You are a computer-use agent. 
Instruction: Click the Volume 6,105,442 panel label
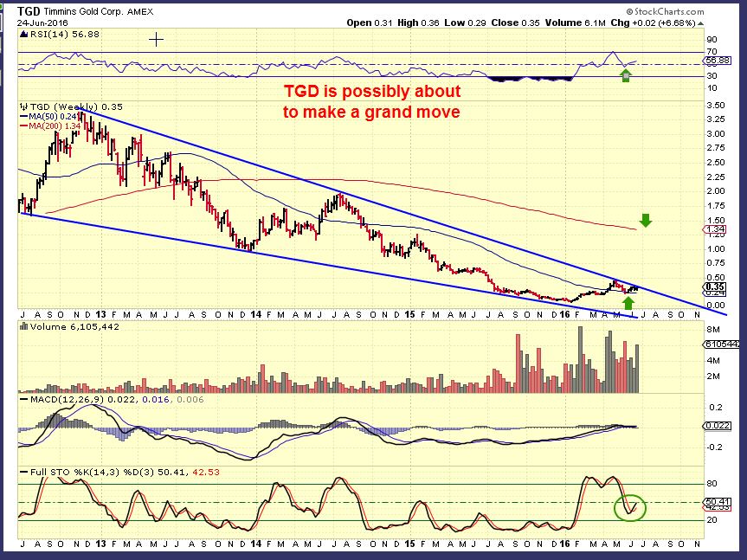tap(74, 326)
